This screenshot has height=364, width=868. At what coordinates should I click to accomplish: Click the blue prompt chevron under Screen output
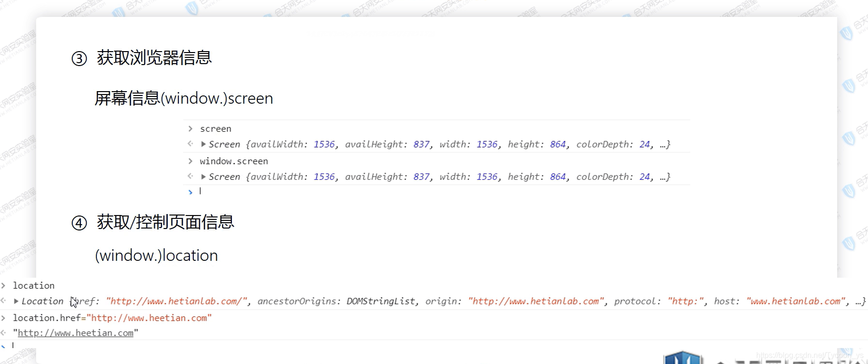pyautogui.click(x=190, y=192)
